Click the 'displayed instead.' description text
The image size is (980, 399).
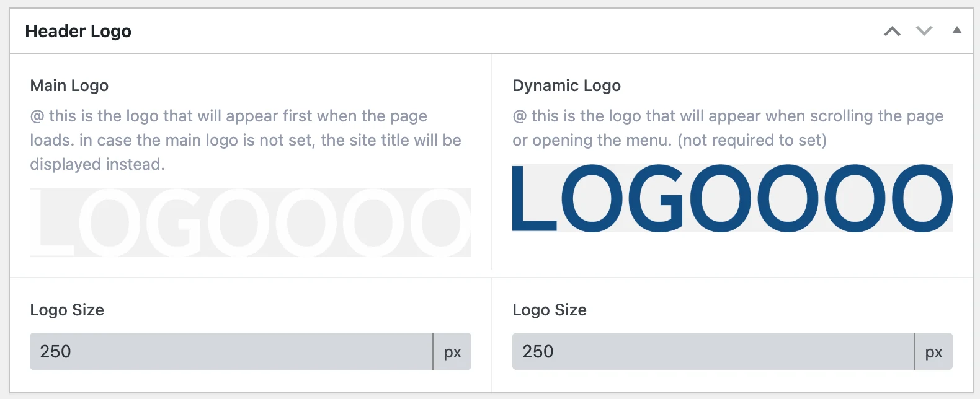[x=97, y=164]
